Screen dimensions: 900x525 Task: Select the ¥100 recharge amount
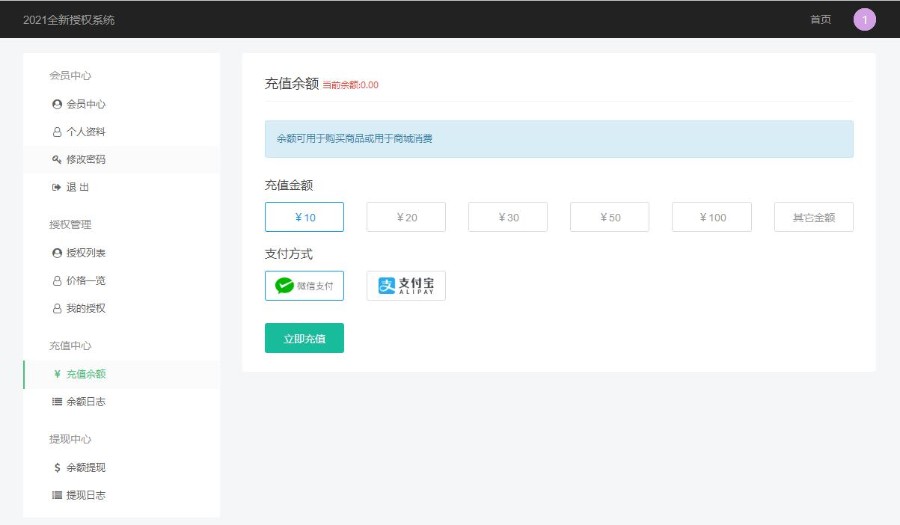711,217
